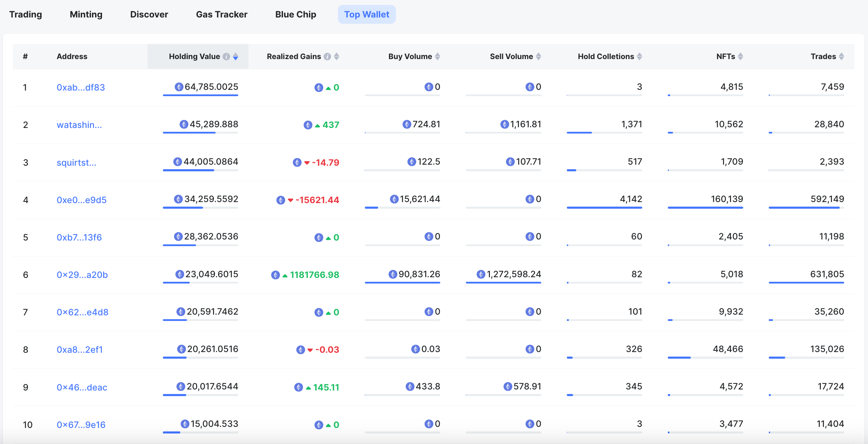868x444 pixels.
Task: Click the Ethereum icon beside 1181766.98
Action: click(275, 275)
